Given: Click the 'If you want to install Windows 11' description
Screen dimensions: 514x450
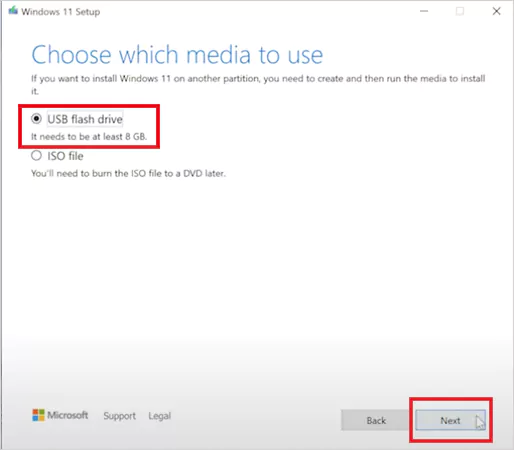Looking at the screenshot, I should click(258, 85).
